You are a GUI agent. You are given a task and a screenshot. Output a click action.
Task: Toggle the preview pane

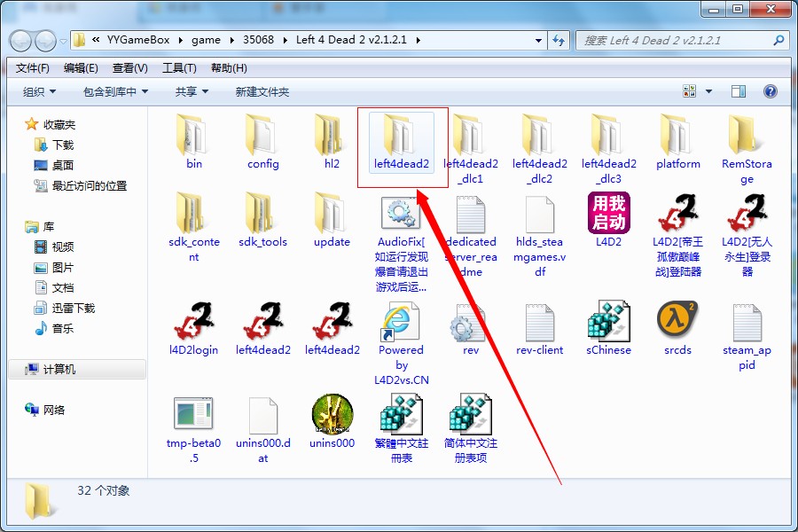(739, 91)
